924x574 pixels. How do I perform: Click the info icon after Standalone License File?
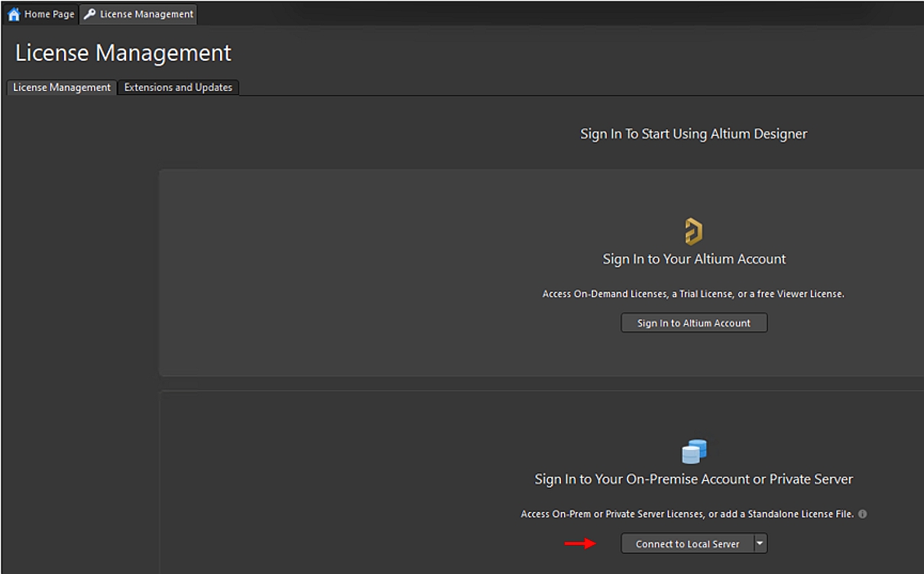point(862,514)
